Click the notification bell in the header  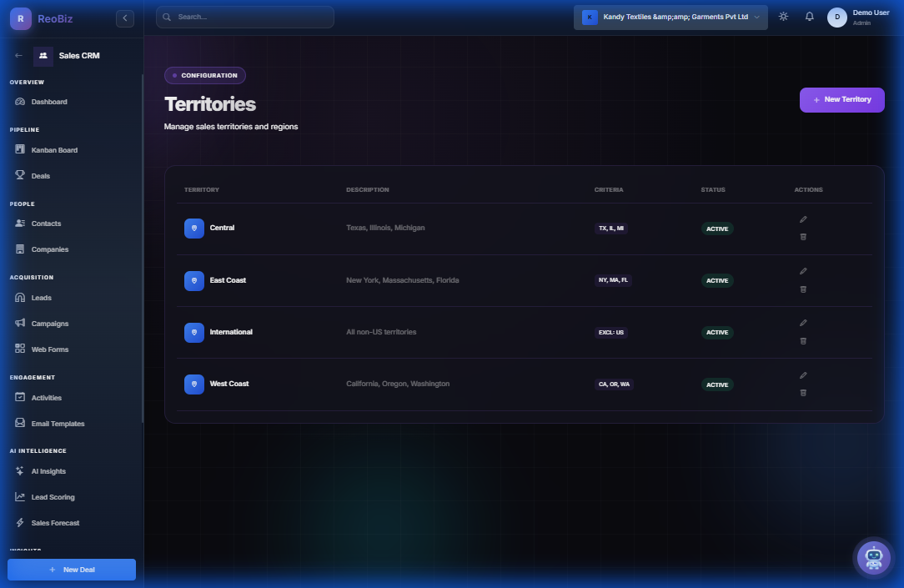point(809,16)
